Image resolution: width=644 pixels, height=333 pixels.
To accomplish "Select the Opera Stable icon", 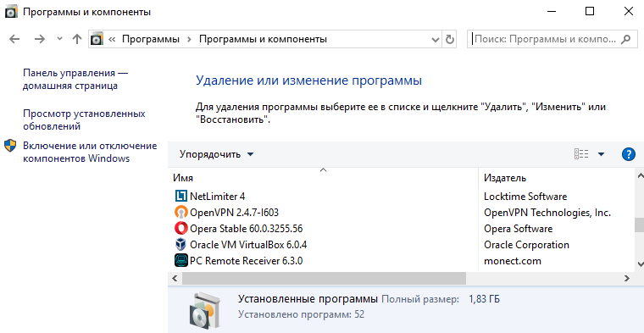I will pyautogui.click(x=180, y=228).
